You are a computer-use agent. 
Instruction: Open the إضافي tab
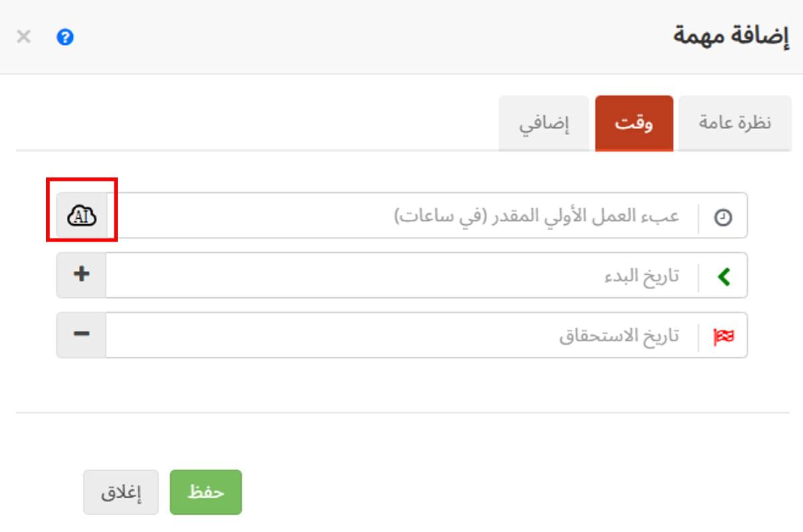[543, 124]
